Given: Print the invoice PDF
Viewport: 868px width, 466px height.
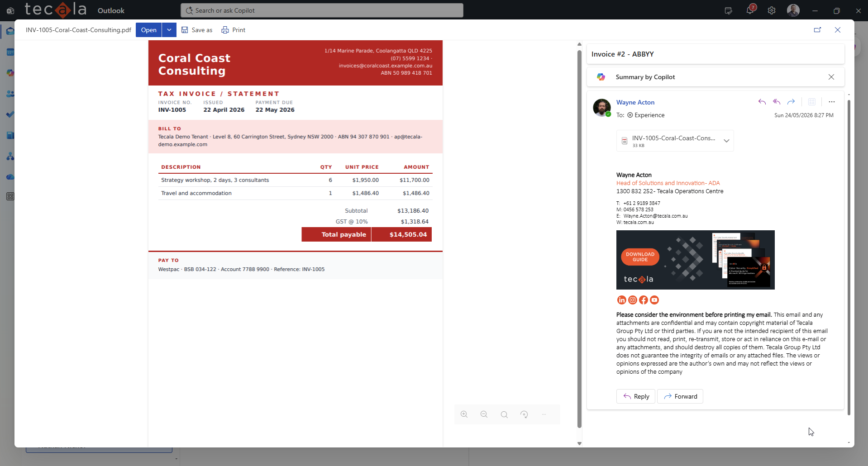Looking at the screenshot, I should 234,30.
